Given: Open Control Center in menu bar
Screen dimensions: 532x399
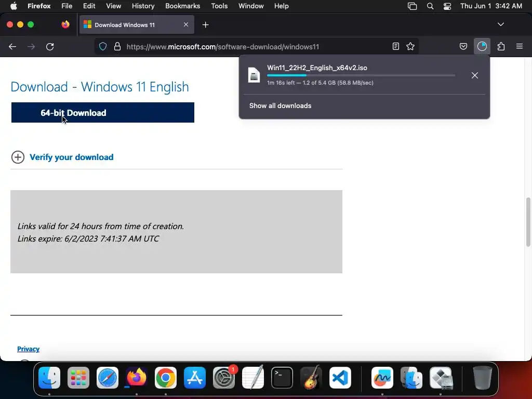Looking at the screenshot, I should 447,6.
